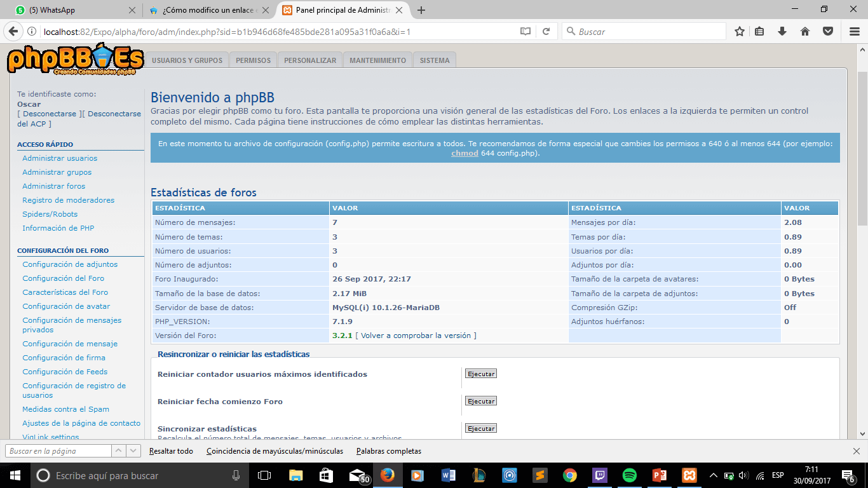Enable Palabras completas in the find bar
The width and height of the screenshot is (868, 488).
click(388, 451)
